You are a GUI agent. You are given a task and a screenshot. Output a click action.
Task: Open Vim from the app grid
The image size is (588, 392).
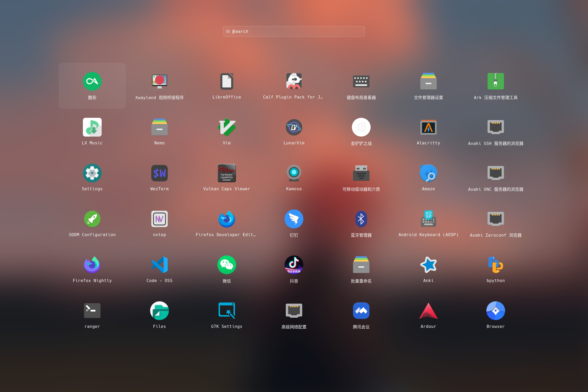pos(226,127)
